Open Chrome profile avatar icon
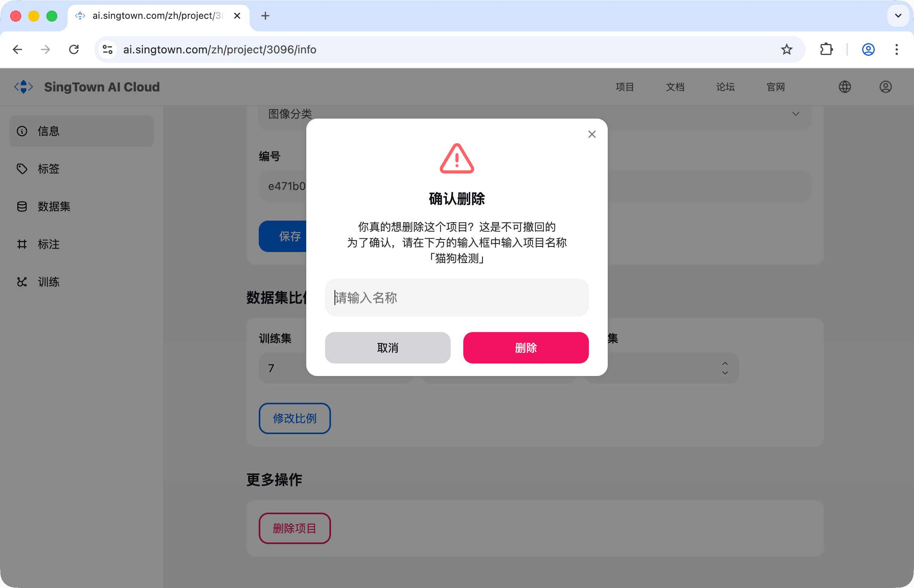Screen dimensions: 914x588 click(x=868, y=49)
